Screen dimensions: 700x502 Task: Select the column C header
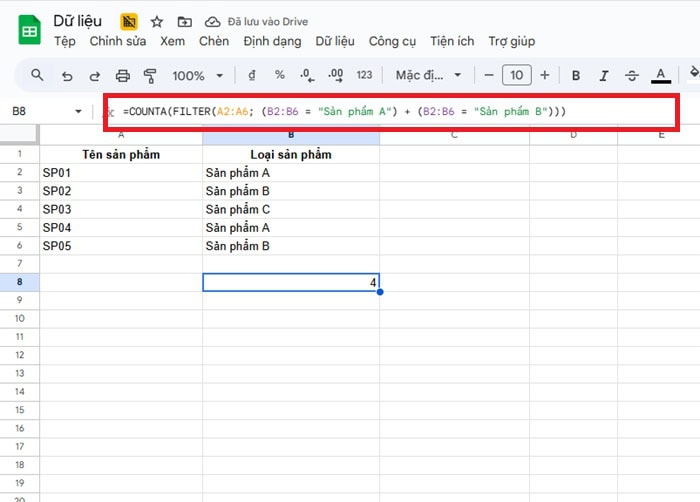tap(454, 135)
